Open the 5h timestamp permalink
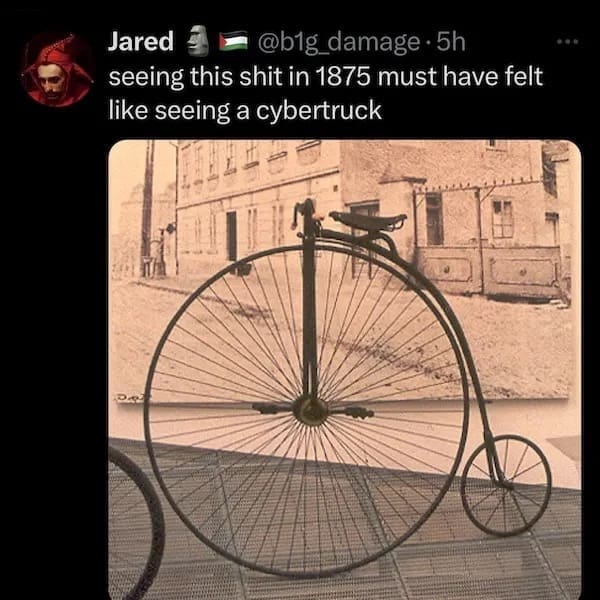The height and width of the screenshot is (600, 600). [x=451, y=41]
